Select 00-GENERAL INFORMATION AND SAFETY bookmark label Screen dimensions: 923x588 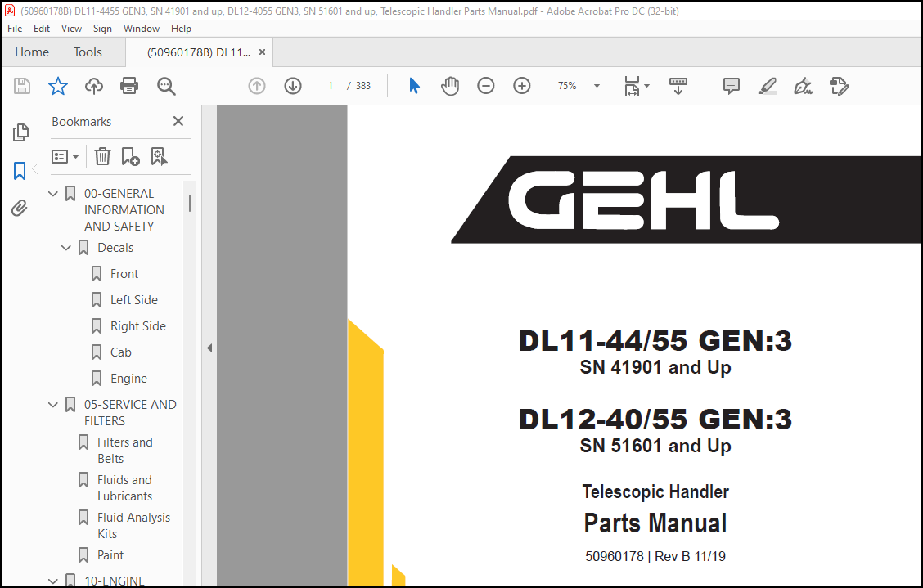click(124, 210)
